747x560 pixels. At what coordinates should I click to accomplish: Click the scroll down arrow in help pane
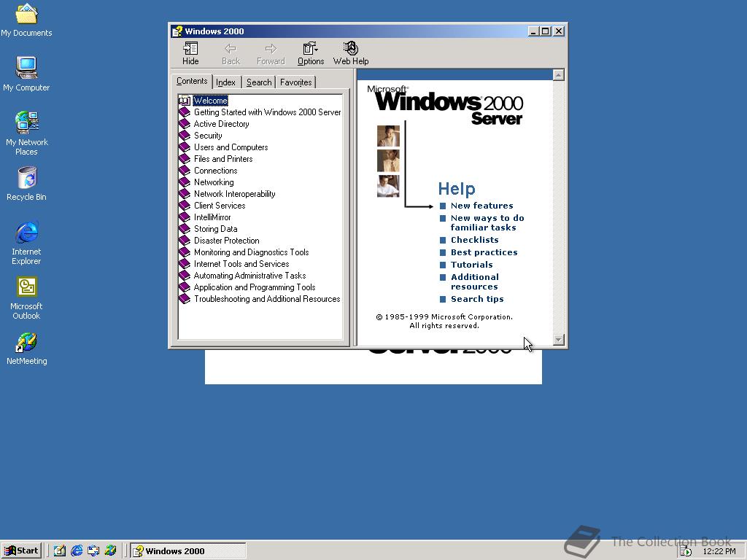[x=559, y=340]
